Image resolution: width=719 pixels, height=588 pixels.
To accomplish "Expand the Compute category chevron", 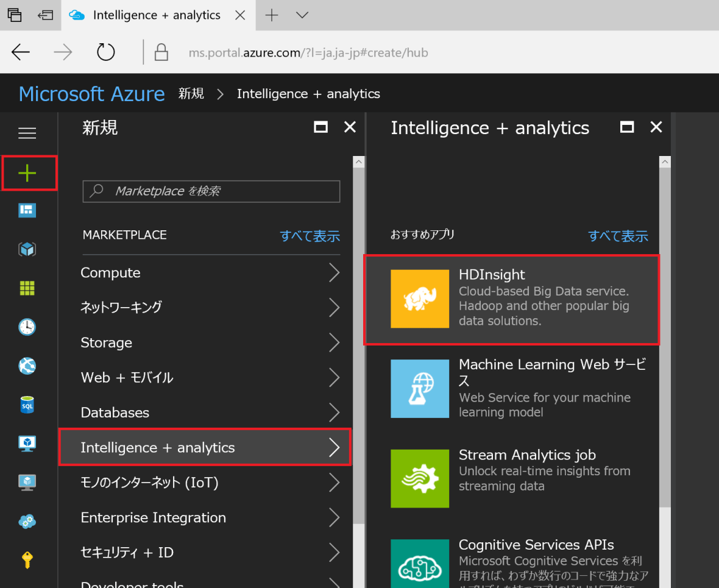I will 334,272.
